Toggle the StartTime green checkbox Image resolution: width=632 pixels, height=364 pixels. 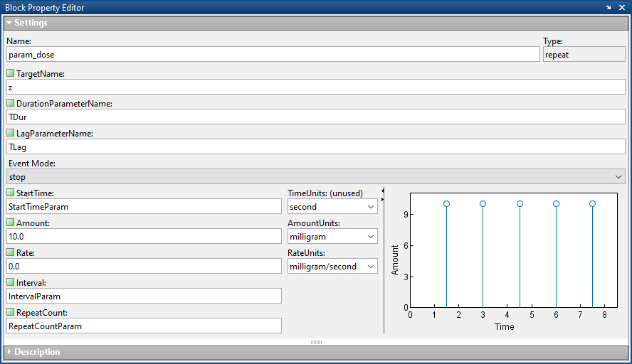(x=11, y=193)
